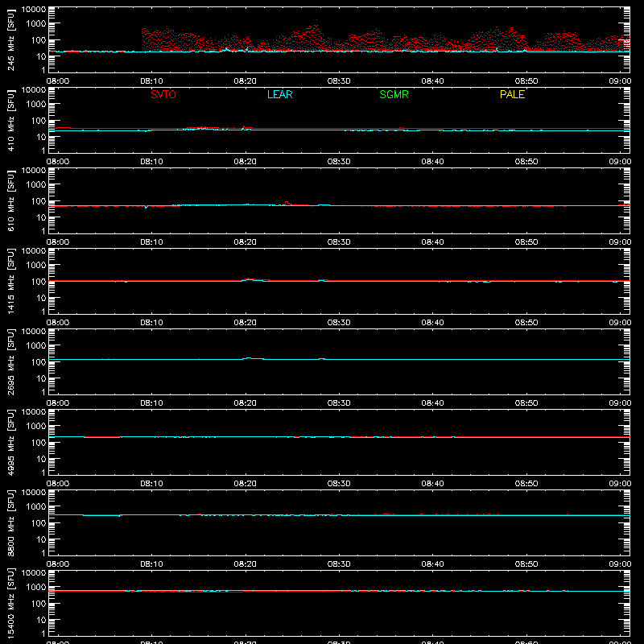Click 08:20 time label under 610 MHz panel
This screenshot has height=644, width=644.
tap(246, 242)
